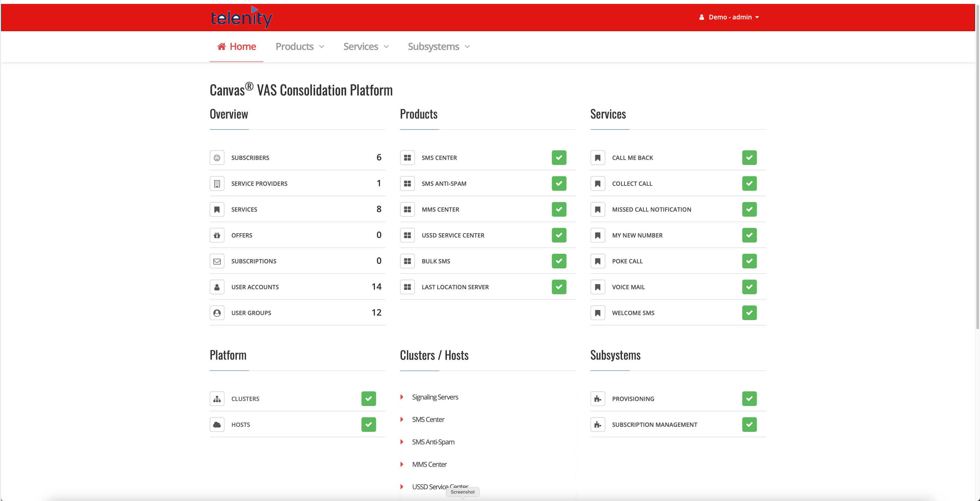The image size is (980, 501).
Task: Click the Subscribers smiley icon
Action: pos(217,158)
